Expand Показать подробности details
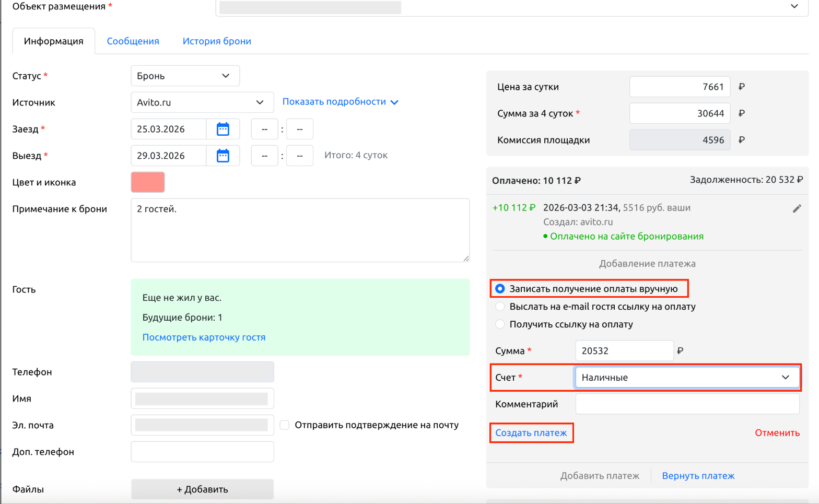 click(341, 102)
